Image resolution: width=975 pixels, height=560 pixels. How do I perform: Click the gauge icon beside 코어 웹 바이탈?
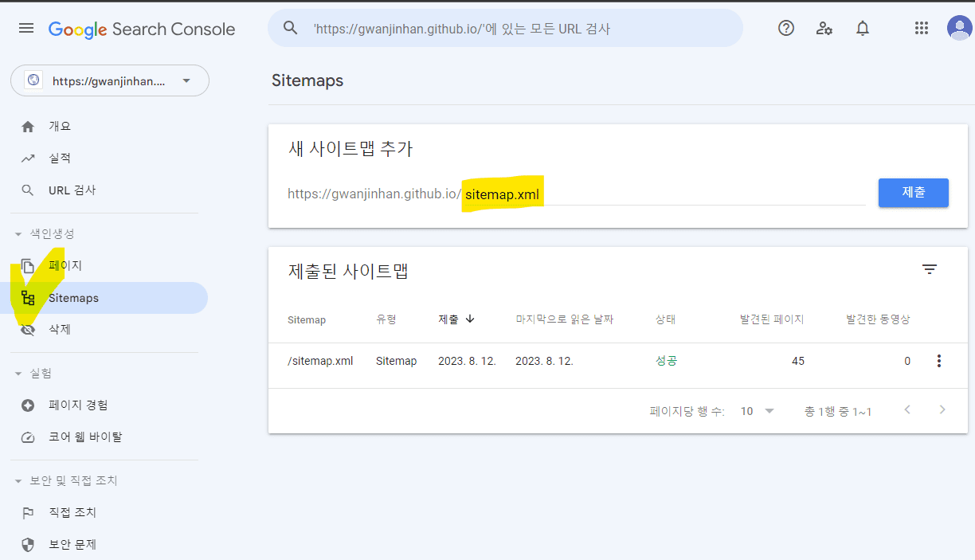[x=28, y=437]
